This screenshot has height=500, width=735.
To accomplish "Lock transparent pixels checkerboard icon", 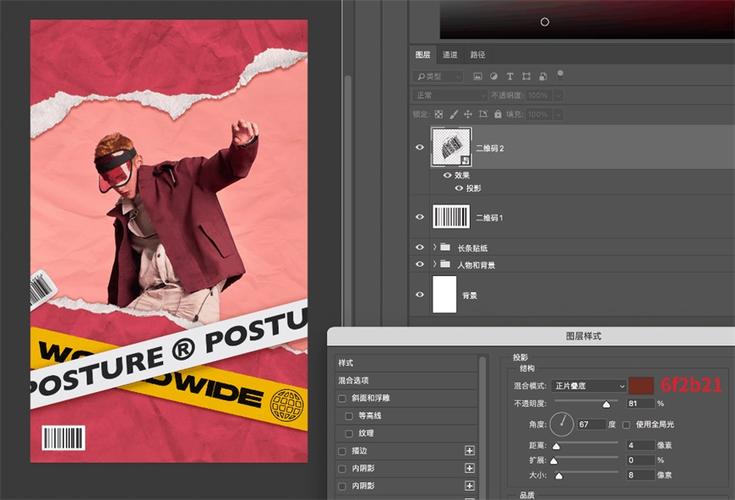I will click(x=439, y=114).
